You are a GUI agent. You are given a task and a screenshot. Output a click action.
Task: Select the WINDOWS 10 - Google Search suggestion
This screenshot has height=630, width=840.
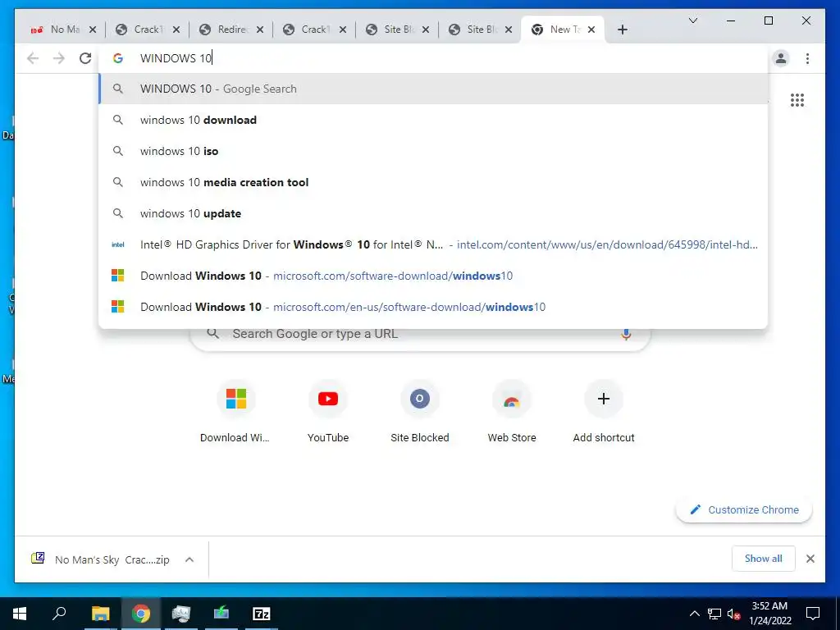[433, 89]
